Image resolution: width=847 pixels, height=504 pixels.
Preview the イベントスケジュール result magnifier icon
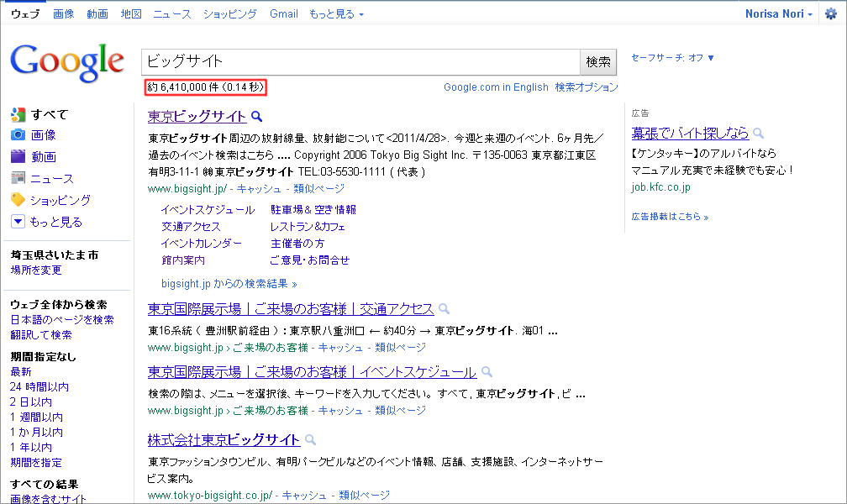click(x=487, y=371)
